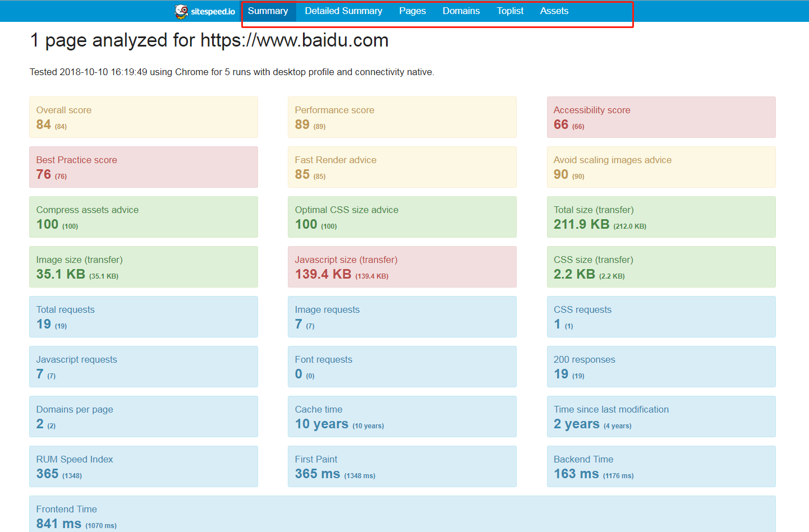This screenshot has width=809, height=532.
Task: Click the Avoid scaling images advice card
Action: [x=661, y=167]
